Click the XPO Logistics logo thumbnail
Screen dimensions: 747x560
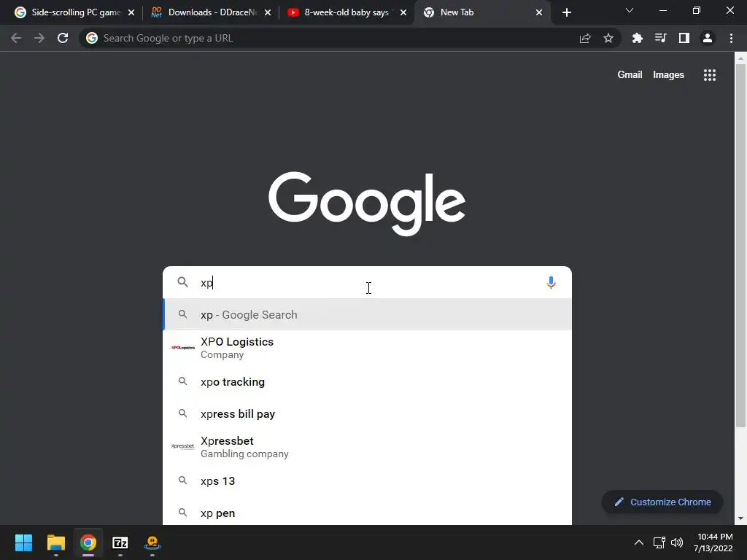(x=183, y=348)
